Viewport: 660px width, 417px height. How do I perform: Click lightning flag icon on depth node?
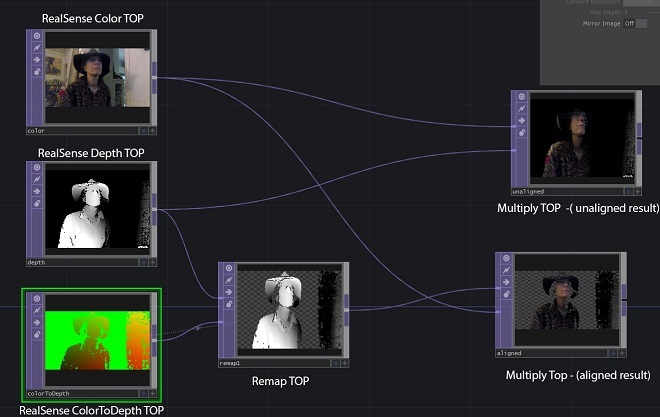coord(37,180)
